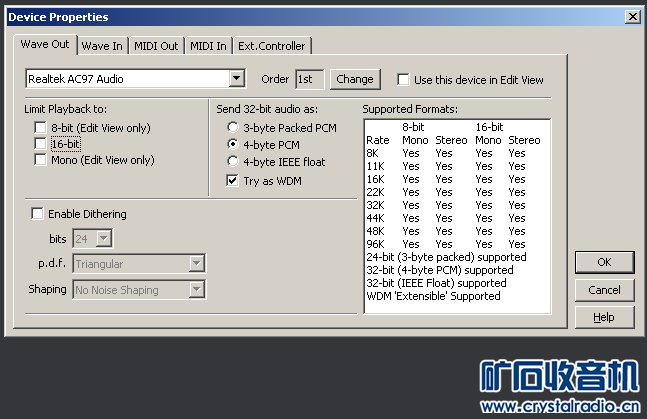Check the 16-bit playback limit box

[40, 144]
